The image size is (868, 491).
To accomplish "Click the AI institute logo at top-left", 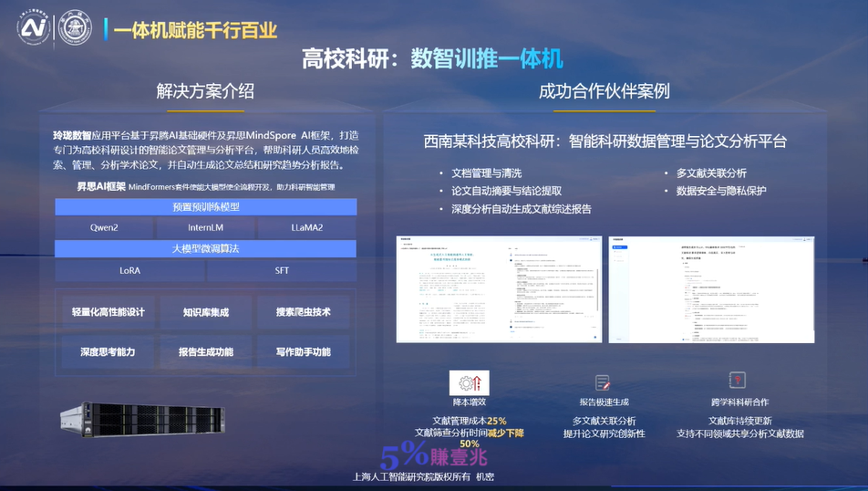I will click(x=35, y=28).
